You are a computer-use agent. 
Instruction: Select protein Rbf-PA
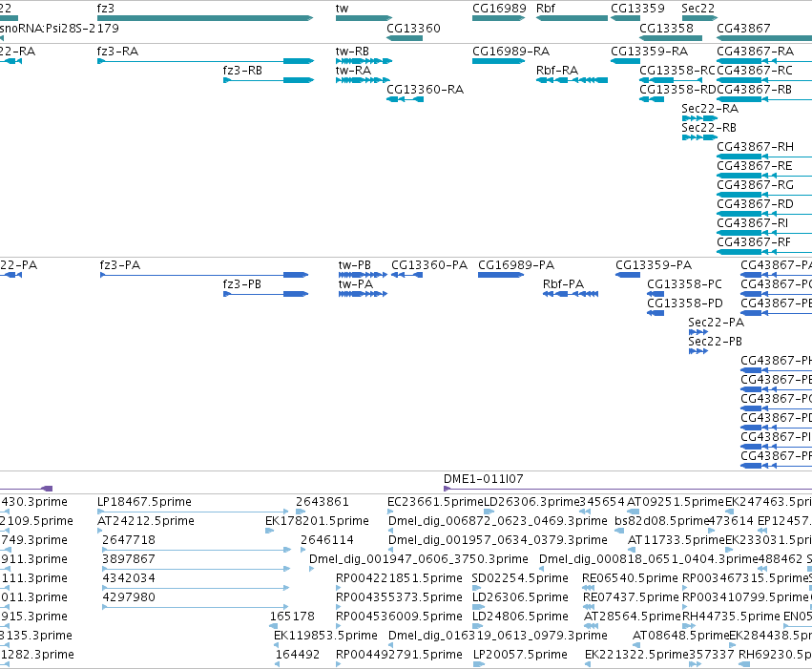571,294
